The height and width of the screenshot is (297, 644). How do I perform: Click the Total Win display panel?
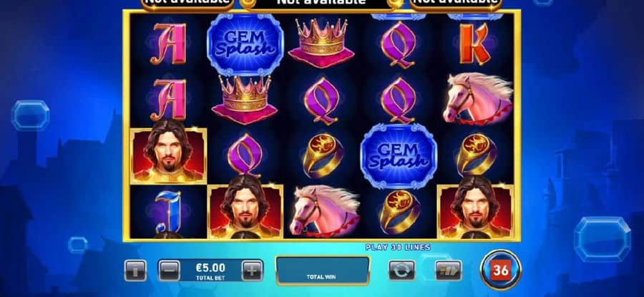pos(323,271)
